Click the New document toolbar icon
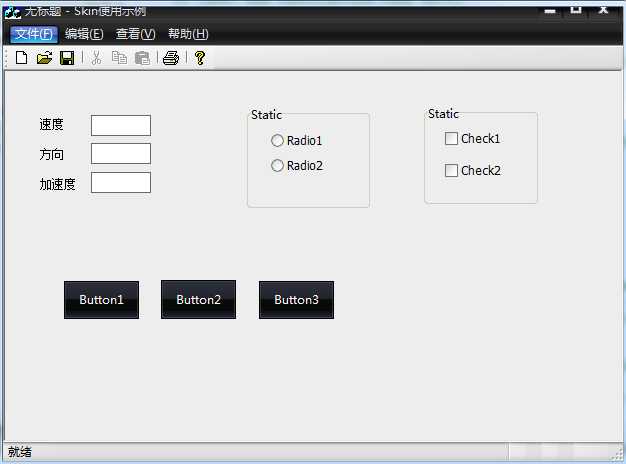Screen dimensions: 626x464 pyautogui.click(x=22, y=58)
